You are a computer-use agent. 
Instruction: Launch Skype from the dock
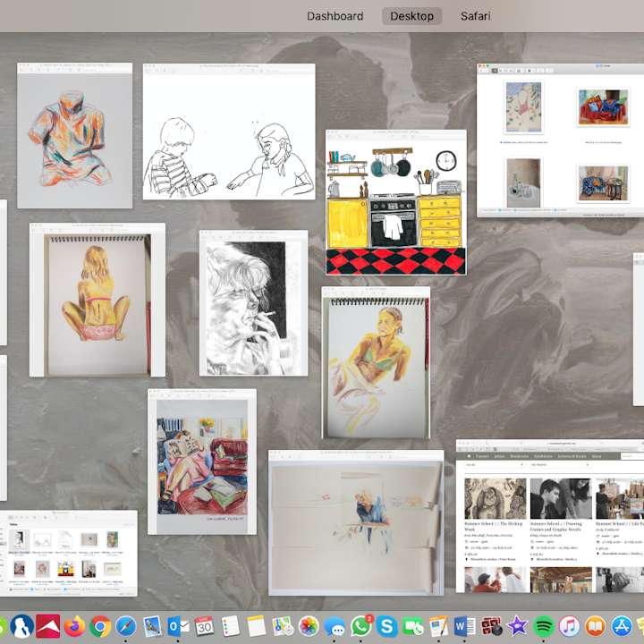(387, 625)
